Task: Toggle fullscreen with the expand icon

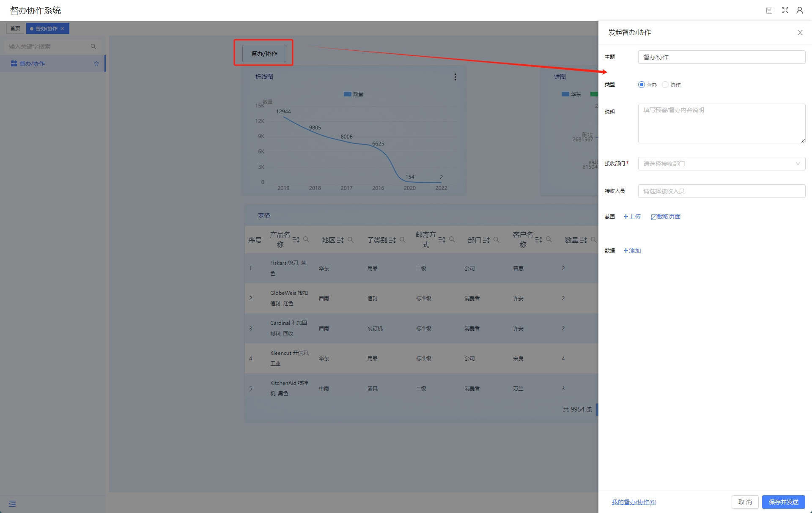Action: click(785, 10)
